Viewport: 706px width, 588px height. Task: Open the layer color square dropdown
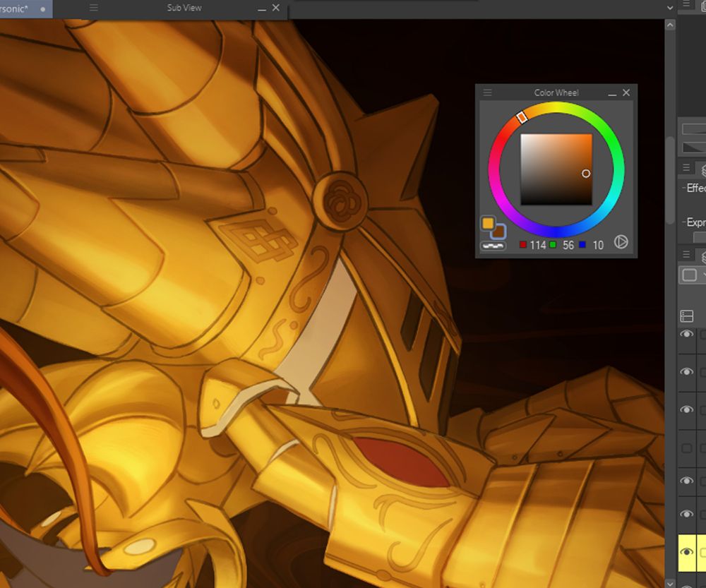pos(693,275)
